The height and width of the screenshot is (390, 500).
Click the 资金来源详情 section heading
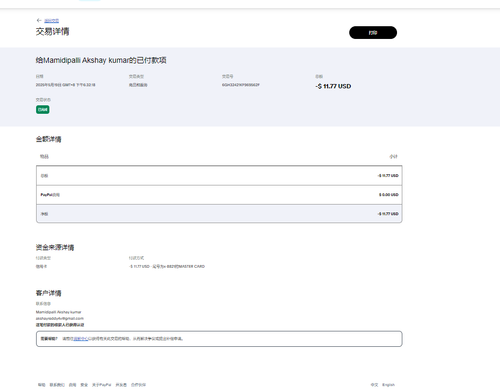(x=55, y=247)
